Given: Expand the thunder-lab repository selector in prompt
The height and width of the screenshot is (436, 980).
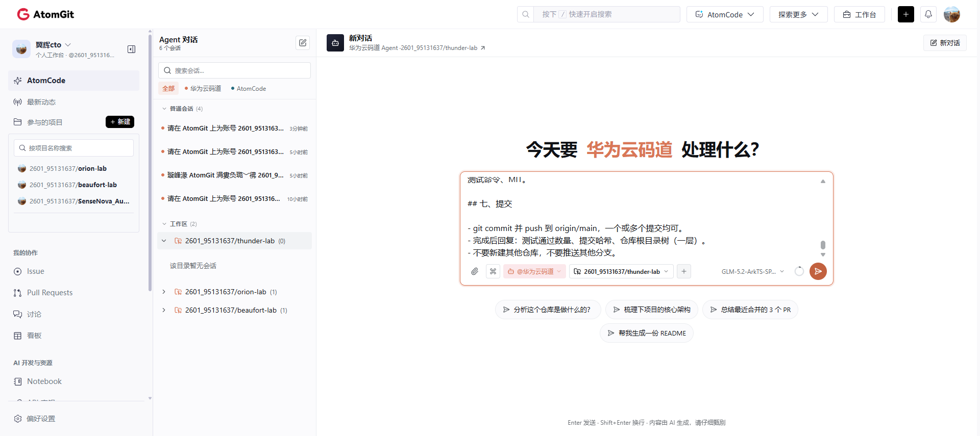Looking at the screenshot, I should point(621,271).
